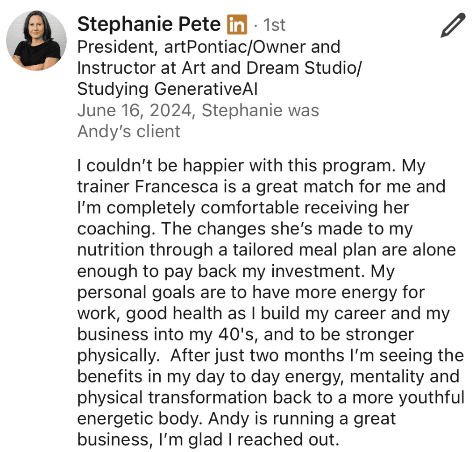Select 'Instructor at Art and Dream Studio/' text

[x=219, y=68]
